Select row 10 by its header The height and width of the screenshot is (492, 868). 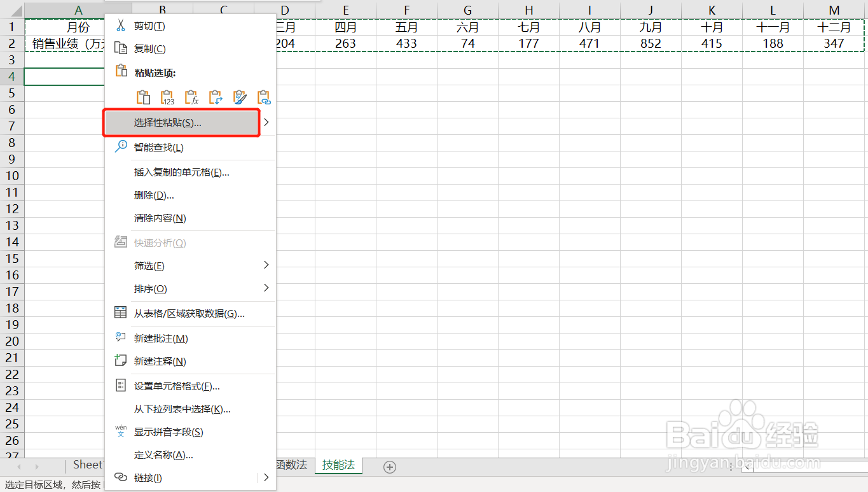(12, 176)
